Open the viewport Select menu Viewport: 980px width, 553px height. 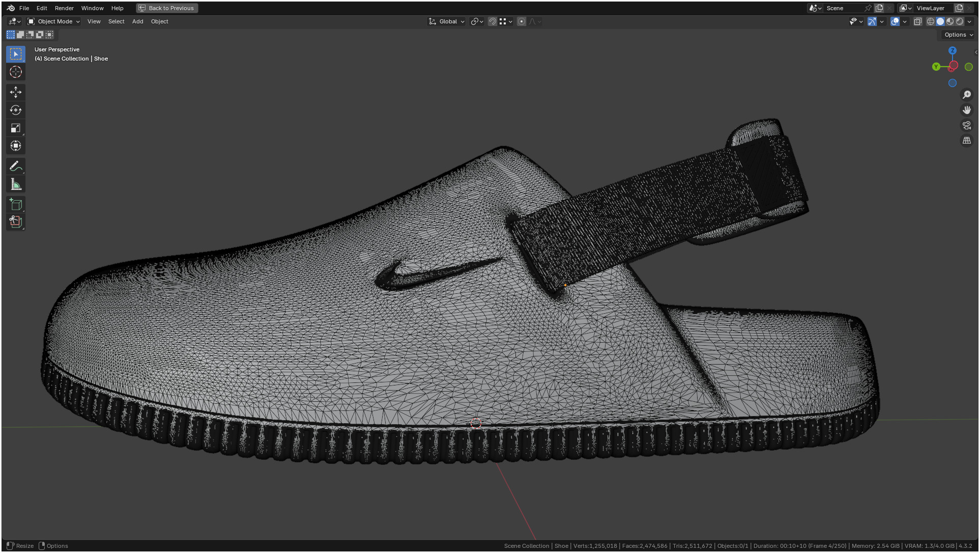tap(116, 21)
